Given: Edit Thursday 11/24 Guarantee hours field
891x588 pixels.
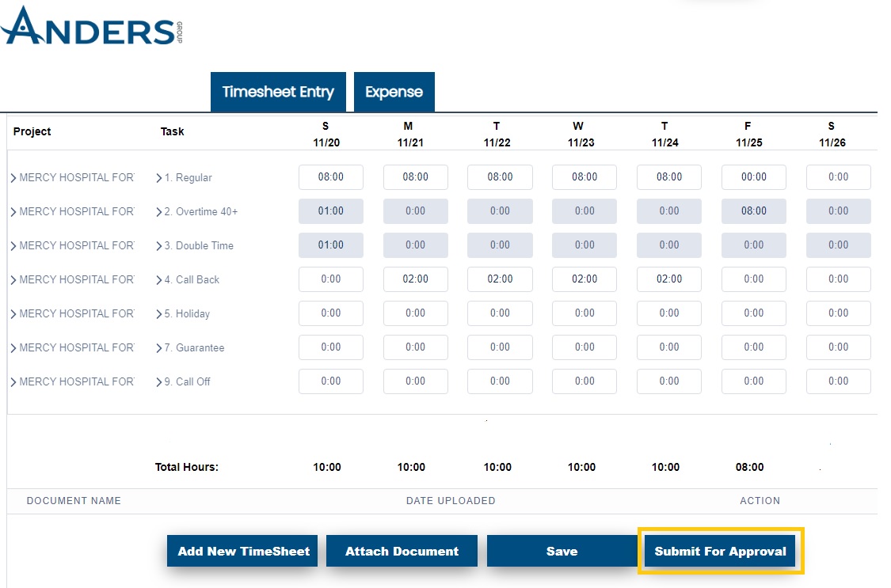Looking at the screenshot, I should pyautogui.click(x=668, y=347).
